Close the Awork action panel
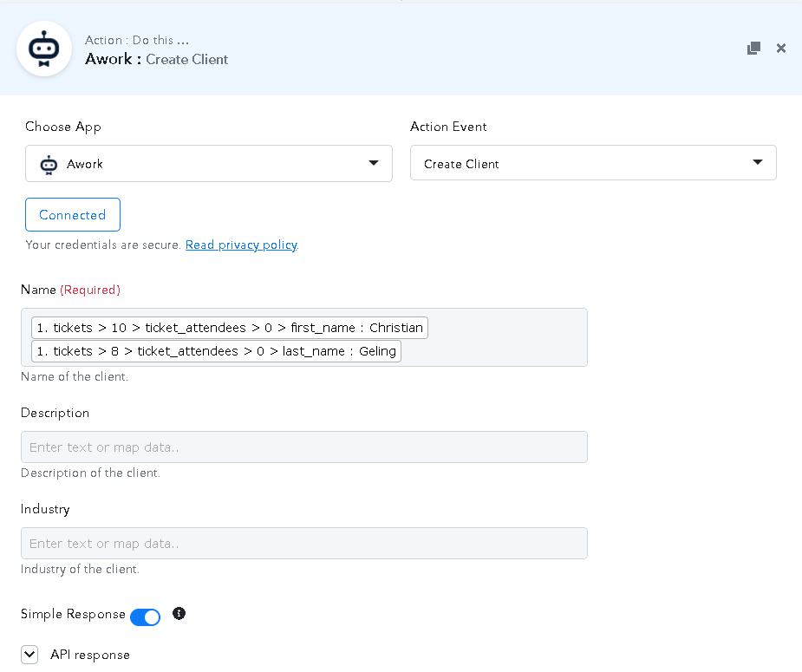 tap(781, 49)
